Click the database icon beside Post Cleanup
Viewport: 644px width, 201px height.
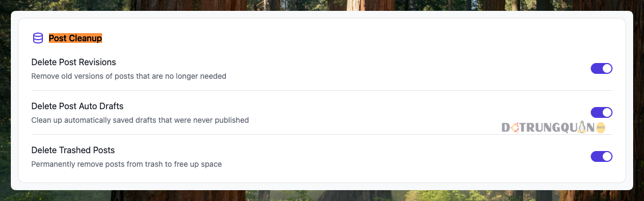point(38,38)
